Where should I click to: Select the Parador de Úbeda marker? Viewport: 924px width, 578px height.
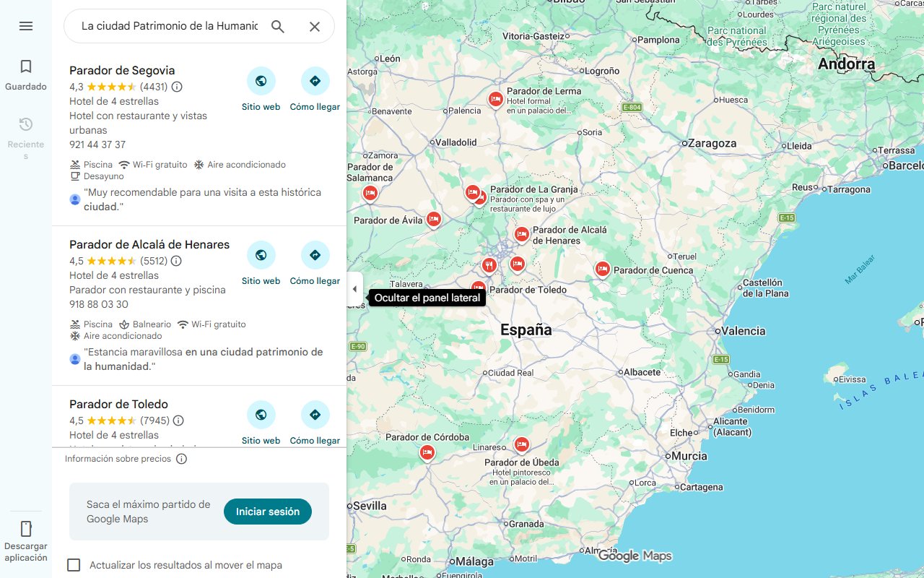pos(521,444)
